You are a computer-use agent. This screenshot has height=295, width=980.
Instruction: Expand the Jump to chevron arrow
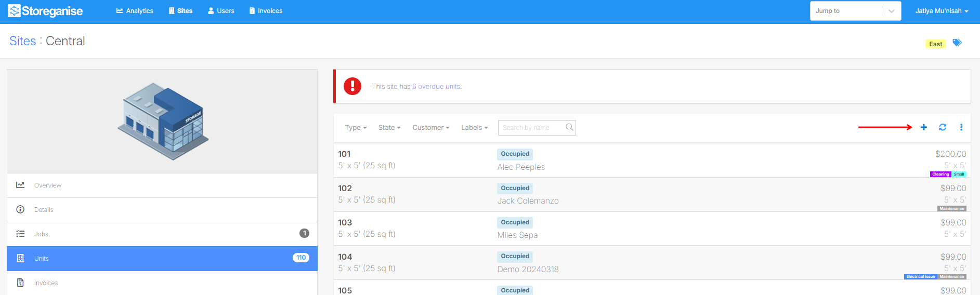[x=892, y=11]
